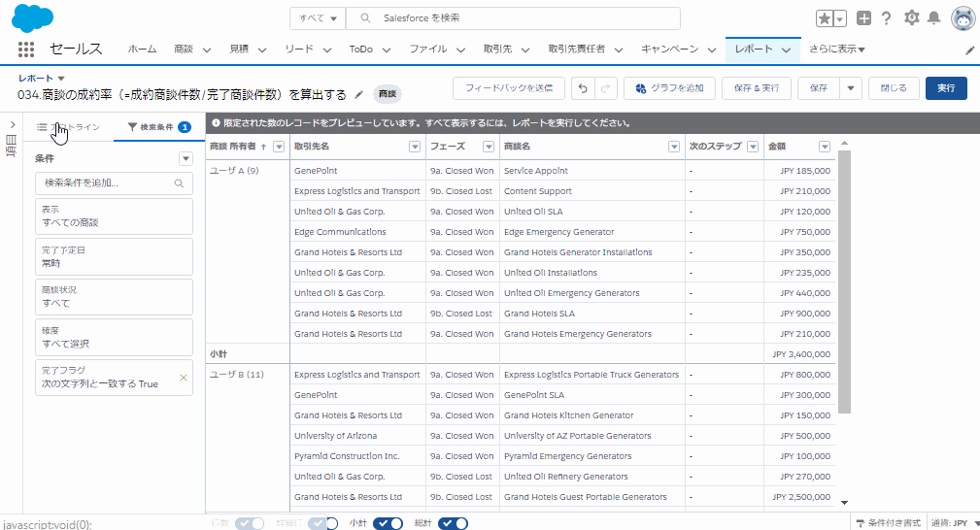Click the scroll up arrow

[844, 144]
